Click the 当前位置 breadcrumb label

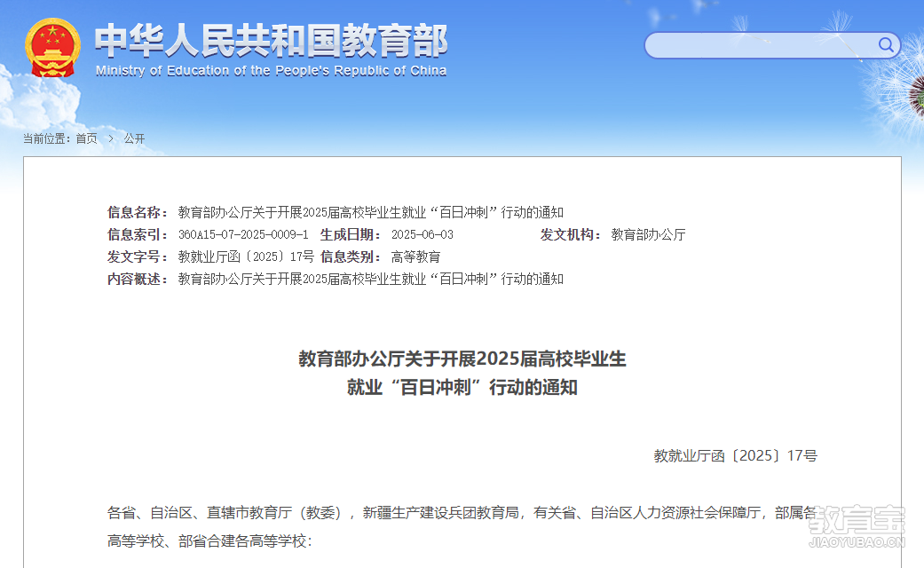[46, 138]
